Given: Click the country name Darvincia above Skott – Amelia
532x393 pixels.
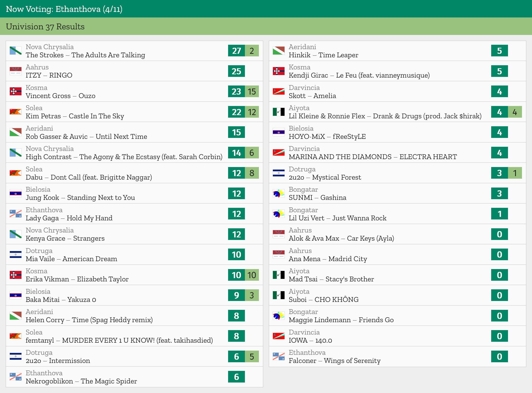Looking at the screenshot, I should 304,88.
